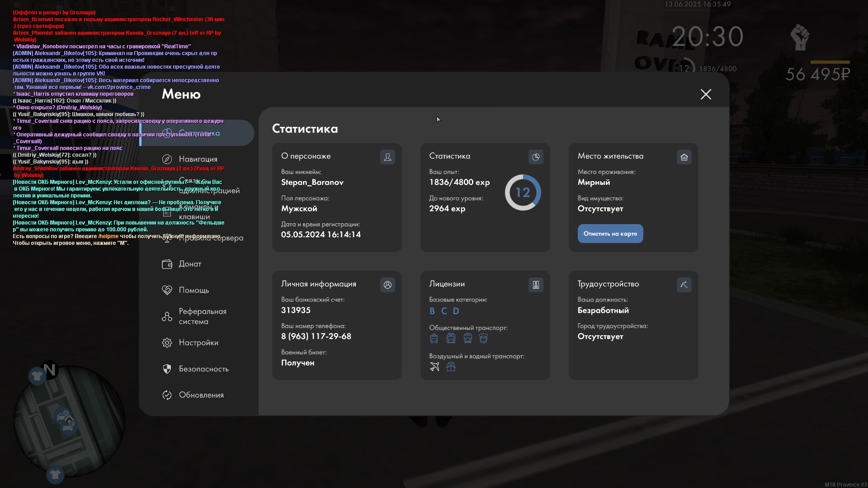The width and height of the screenshot is (868, 488).
Task: Click the license category C letter
Action: tap(444, 311)
